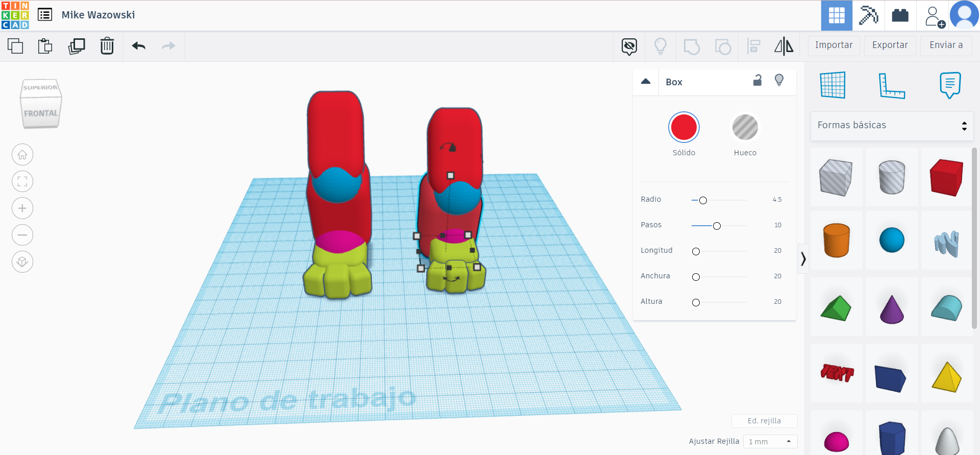Click the Paste toolbar icon
980x455 pixels.
pyautogui.click(x=45, y=46)
